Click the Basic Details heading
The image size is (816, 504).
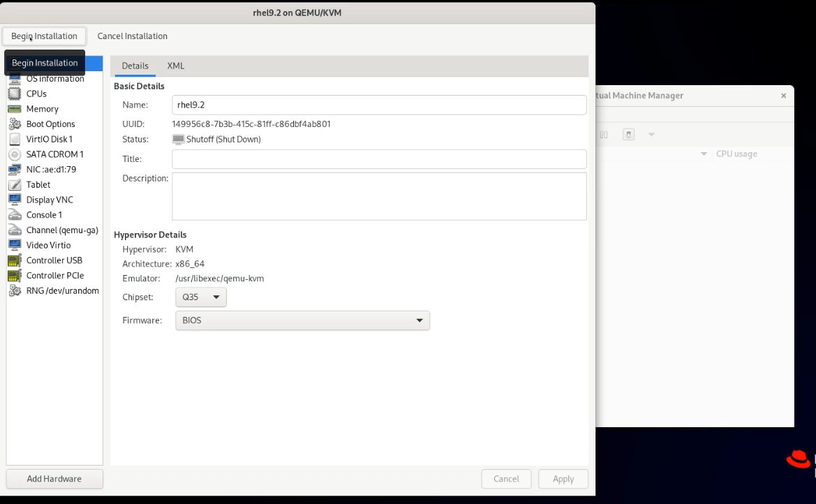139,86
